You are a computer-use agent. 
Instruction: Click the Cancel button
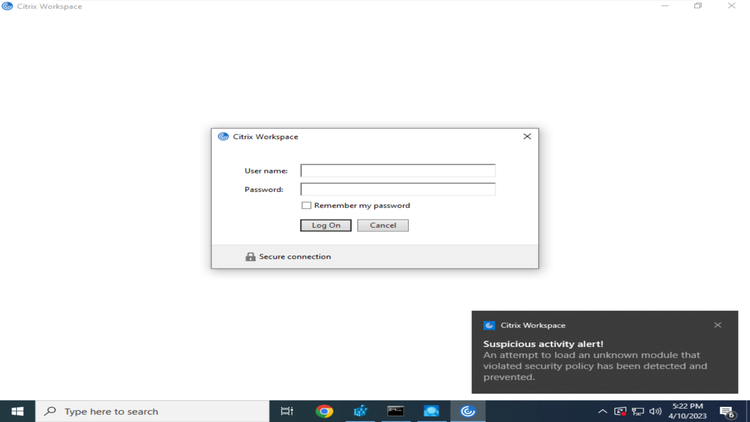383,225
